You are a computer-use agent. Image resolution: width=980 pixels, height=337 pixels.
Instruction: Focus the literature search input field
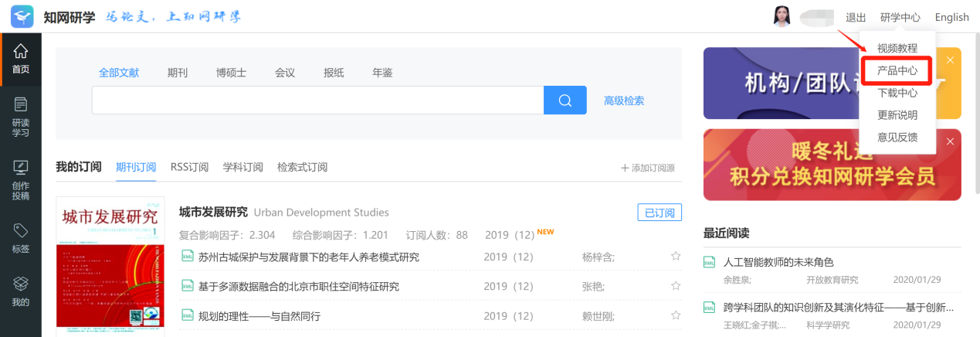click(x=317, y=100)
